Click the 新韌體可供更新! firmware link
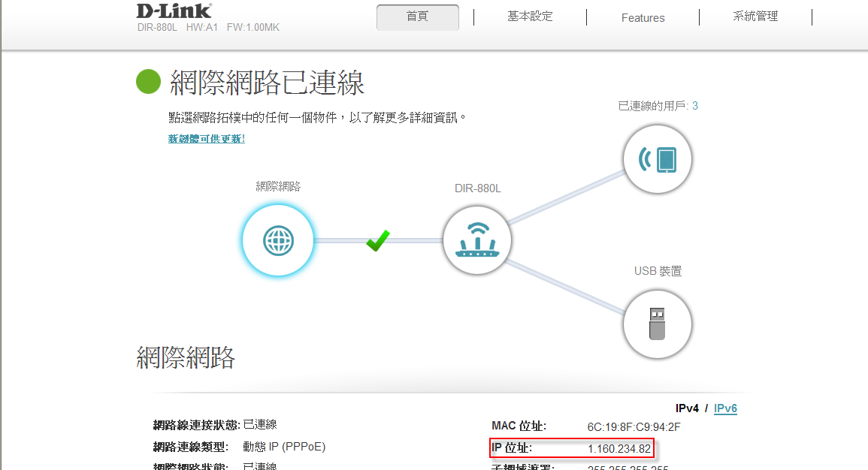This screenshot has width=868, height=470. point(206,139)
